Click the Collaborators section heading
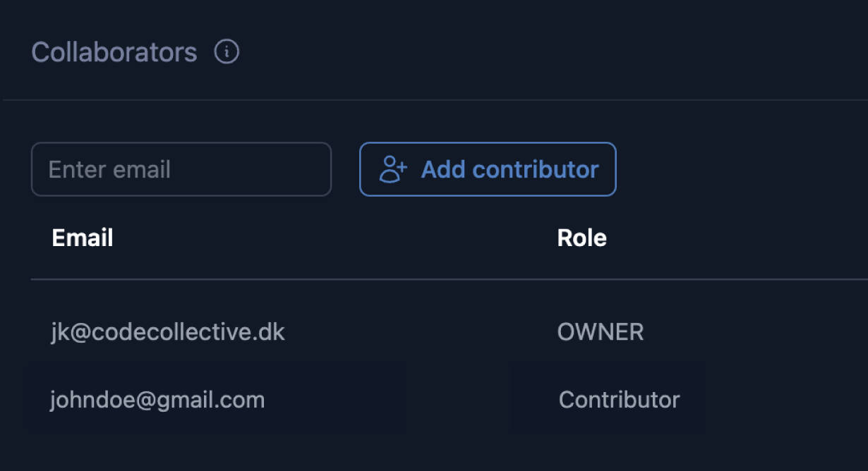Image resolution: width=868 pixels, height=471 pixels. (x=114, y=52)
